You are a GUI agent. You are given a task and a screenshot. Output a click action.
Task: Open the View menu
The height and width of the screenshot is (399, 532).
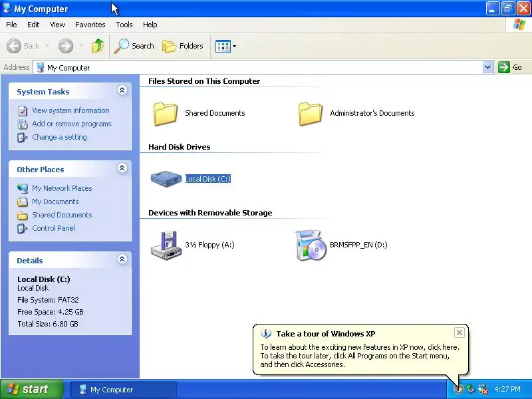pos(57,25)
